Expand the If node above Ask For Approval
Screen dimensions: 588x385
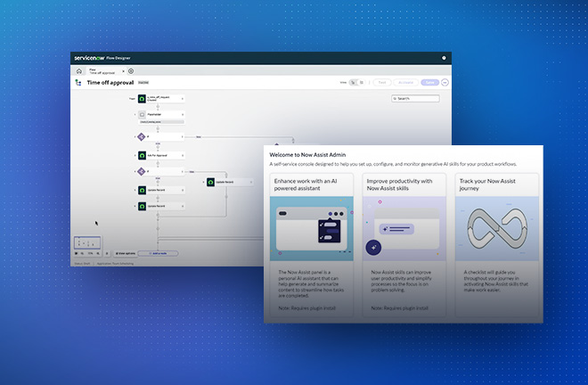pyautogui.click(x=135, y=137)
